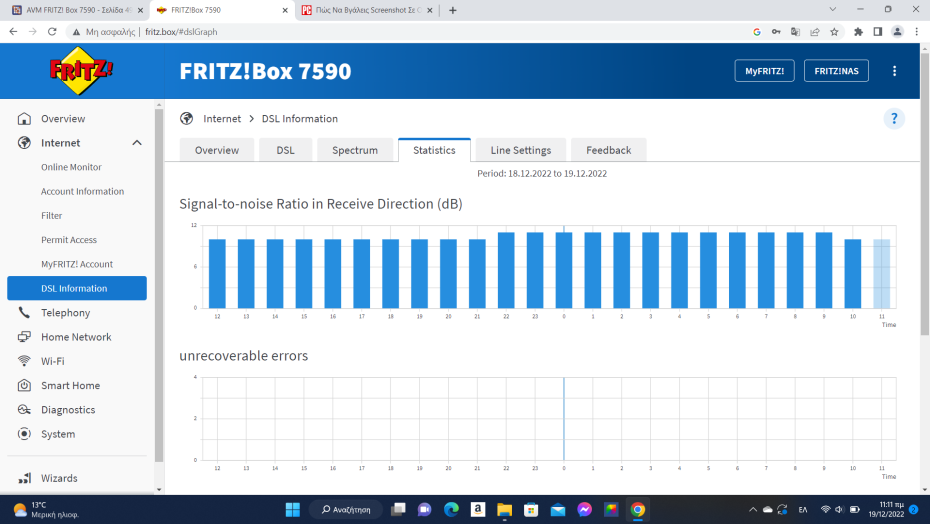The width and height of the screenshot is (930, 524).
Task: Bookmark this page with star icon
Action: tap(835, 32)
